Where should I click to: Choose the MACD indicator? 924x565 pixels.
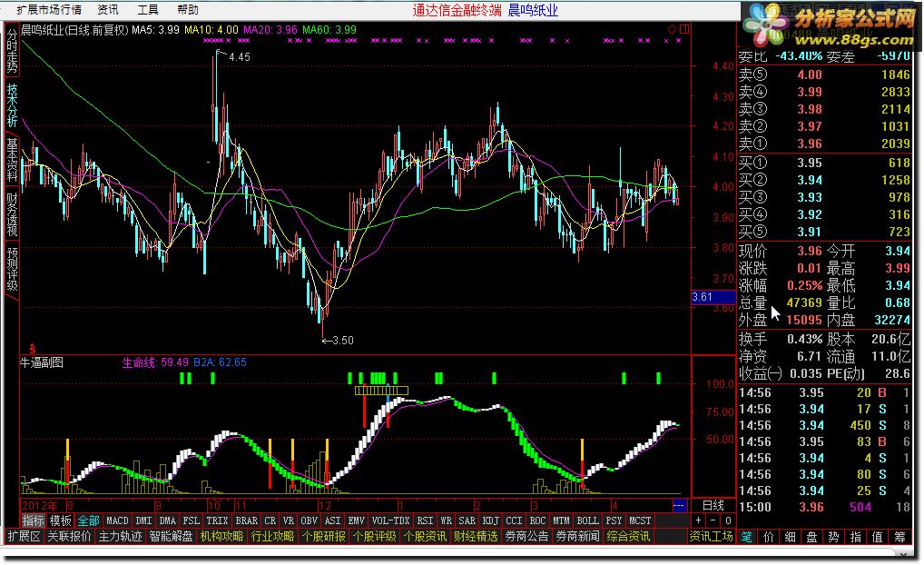click(117, 520)
